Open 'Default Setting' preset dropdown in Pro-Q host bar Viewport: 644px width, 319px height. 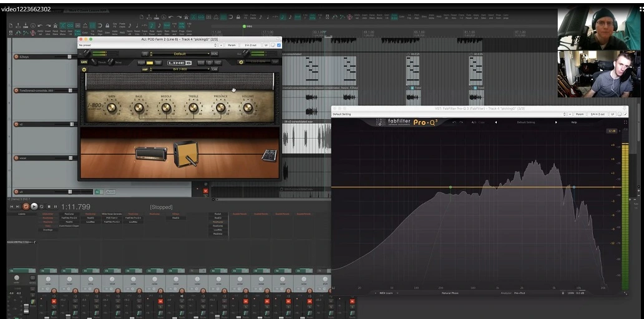[x=449, y=114]
